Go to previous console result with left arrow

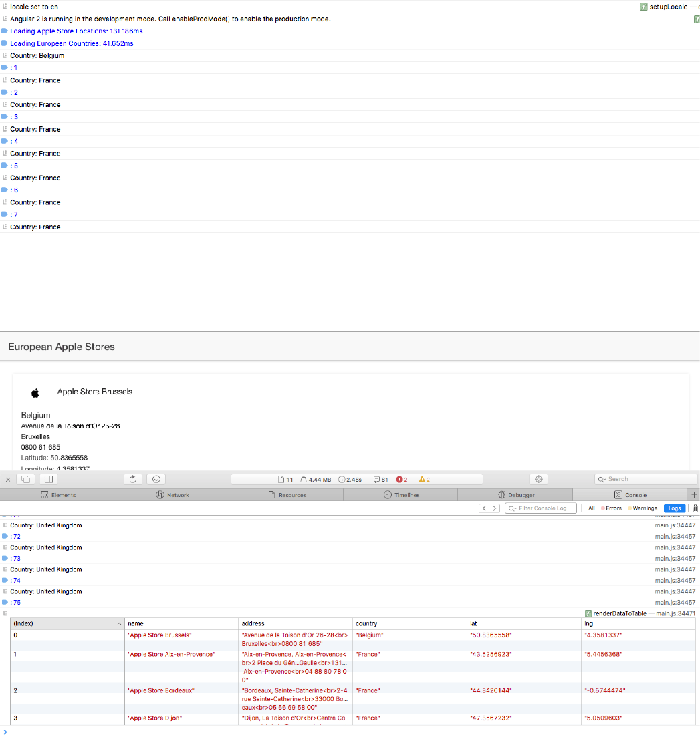pos(484,508)
